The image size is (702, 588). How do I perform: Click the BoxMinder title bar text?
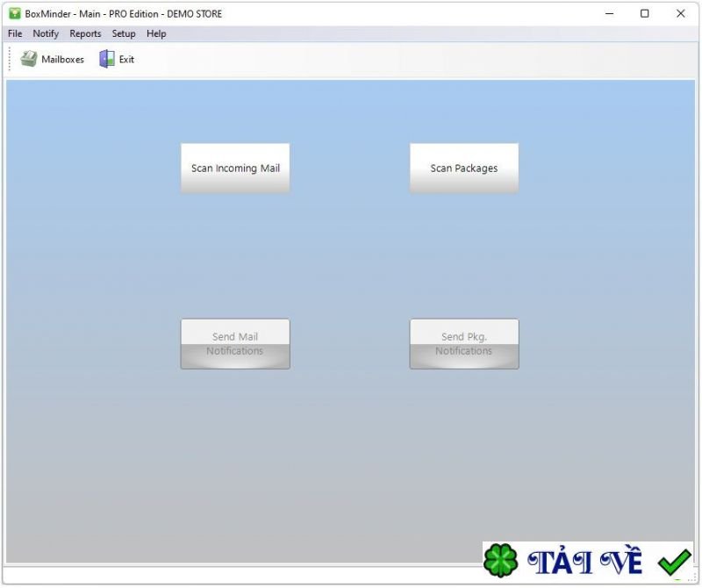pyautogui.click(x=123, y=13)
